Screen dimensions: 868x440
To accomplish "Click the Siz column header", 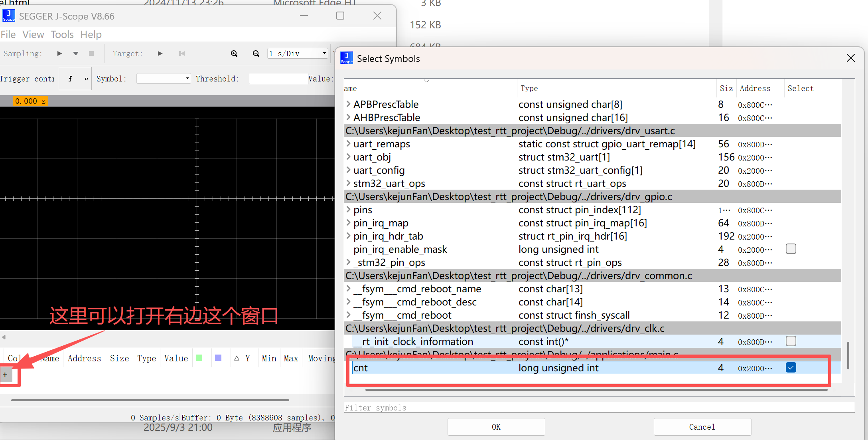I will pos(726,88).
